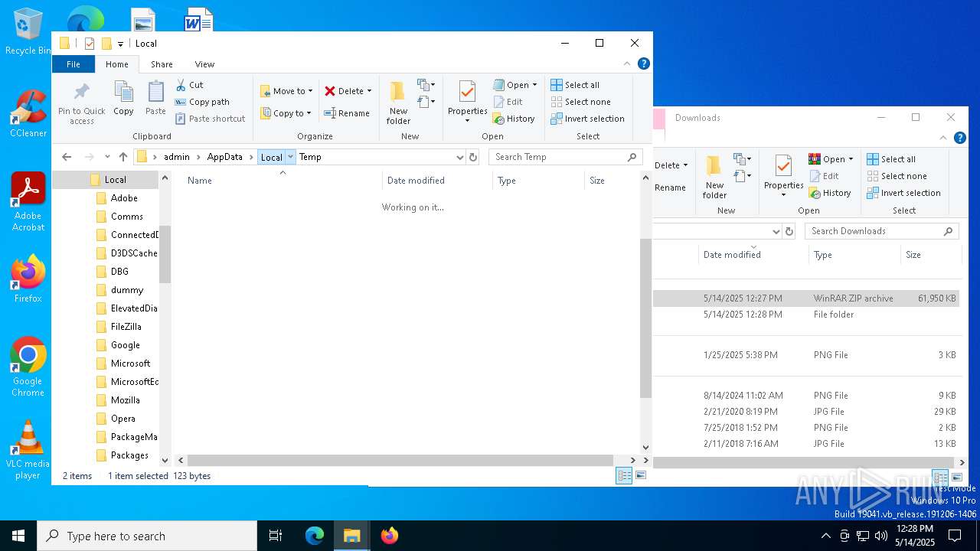Screen dimensions: 980x551
Task: Switch to Large icons view in Local status bar
Action: (x=641, y=476)
